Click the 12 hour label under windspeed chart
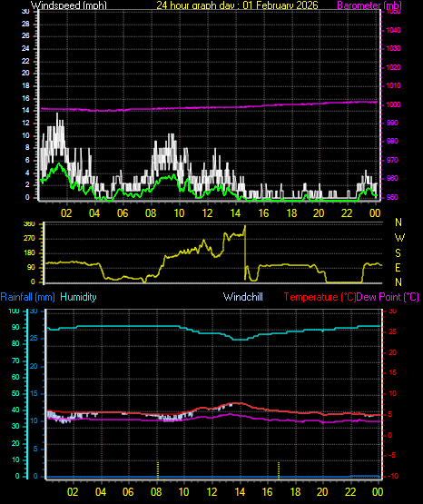The height and width of the screenshot is (504, 423). tap(207, 213)
